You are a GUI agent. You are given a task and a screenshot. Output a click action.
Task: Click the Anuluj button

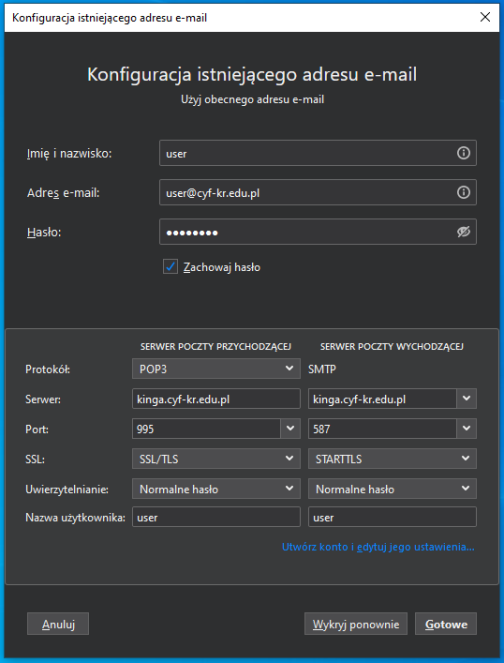(58, 624)
